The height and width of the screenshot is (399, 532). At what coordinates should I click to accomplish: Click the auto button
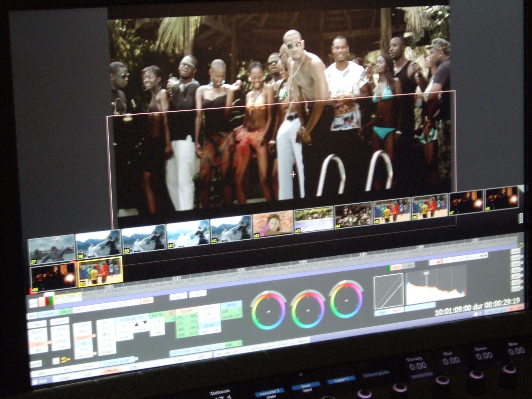147,301
